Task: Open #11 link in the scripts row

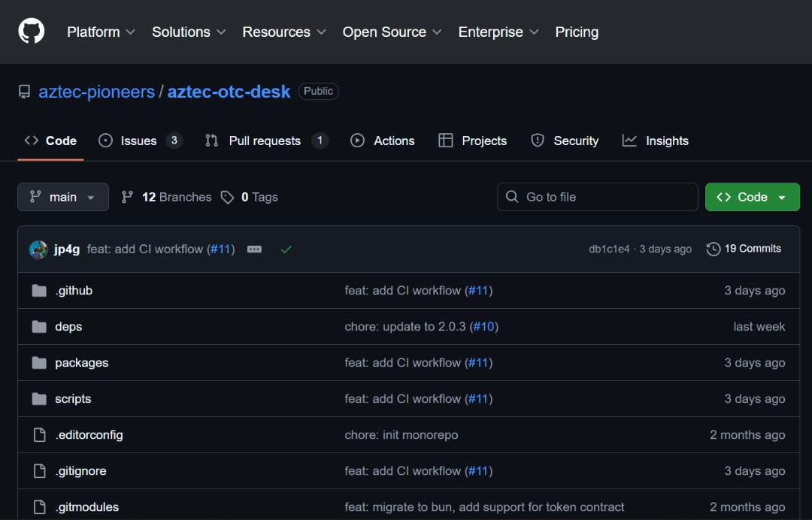Action: pos(478,400)
